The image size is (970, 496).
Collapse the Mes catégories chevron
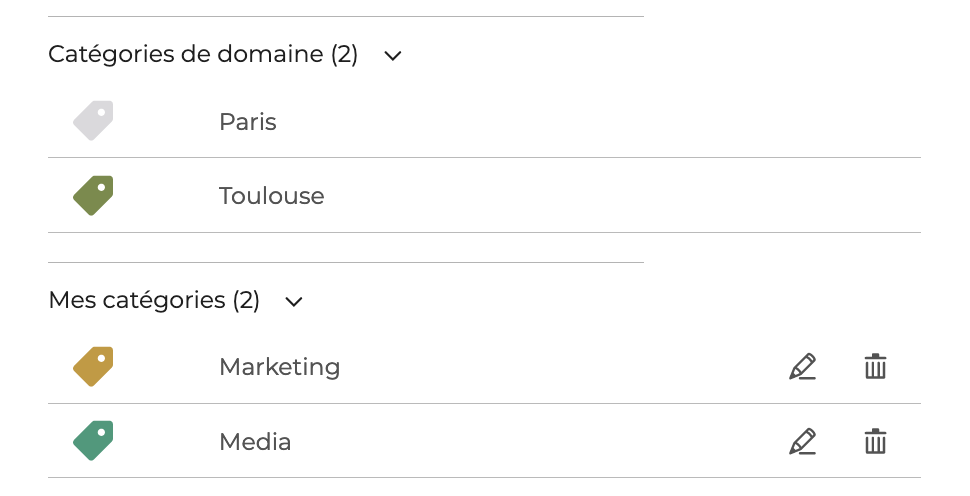pos(294,301)
